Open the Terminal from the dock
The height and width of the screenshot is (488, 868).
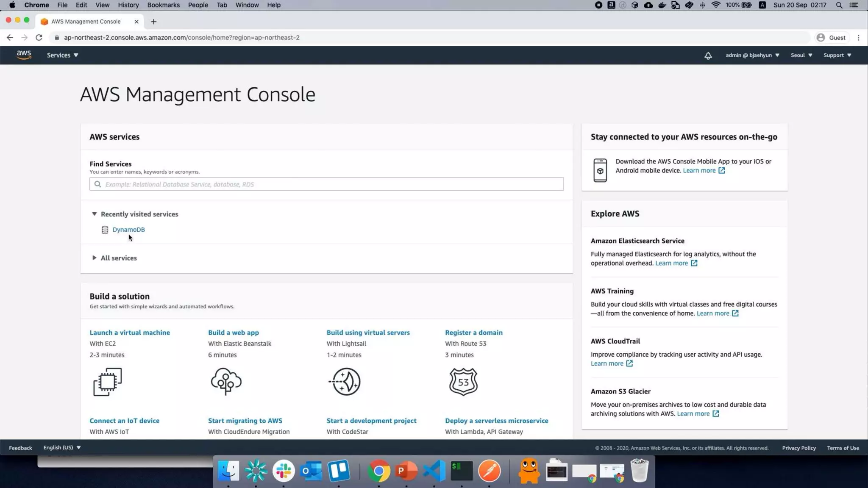point(462,471)
